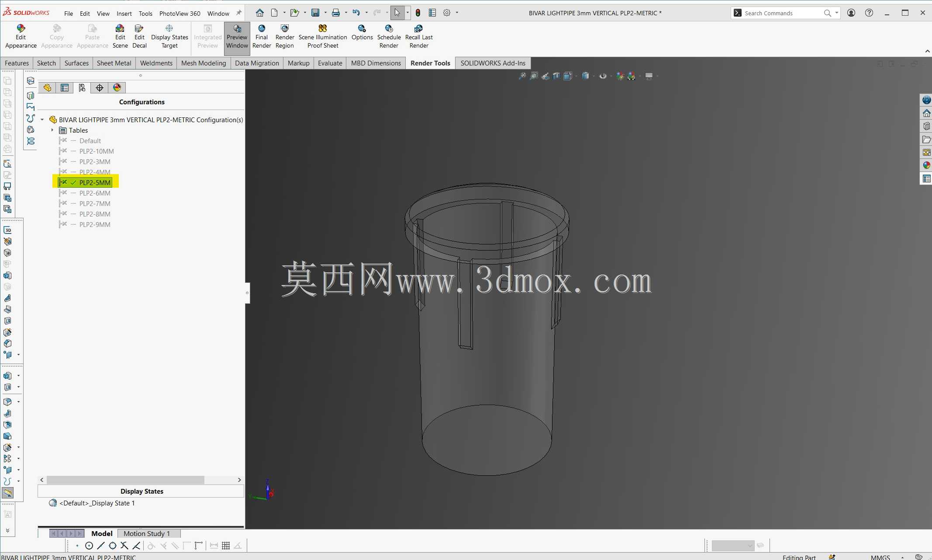Select PLP2-10MM configuration
The height and width of the screenshot is (560, 932).
click(x=97, y=151)
